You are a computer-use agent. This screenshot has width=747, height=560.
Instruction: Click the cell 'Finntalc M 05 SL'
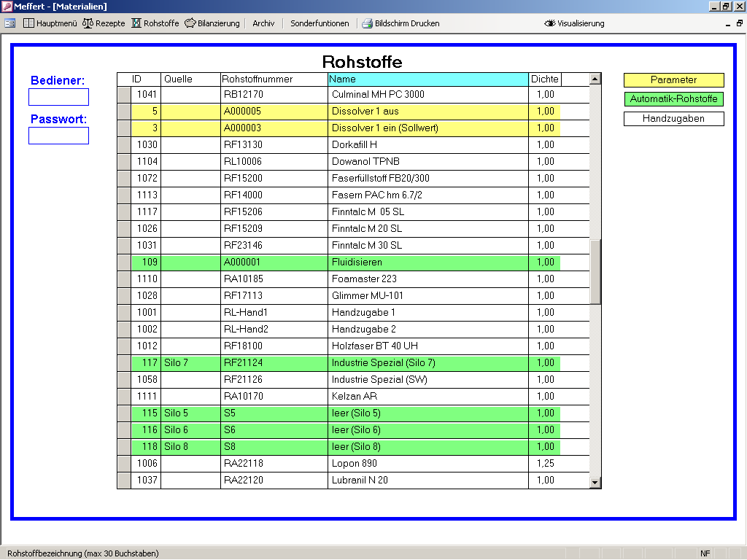coord(428,212)
